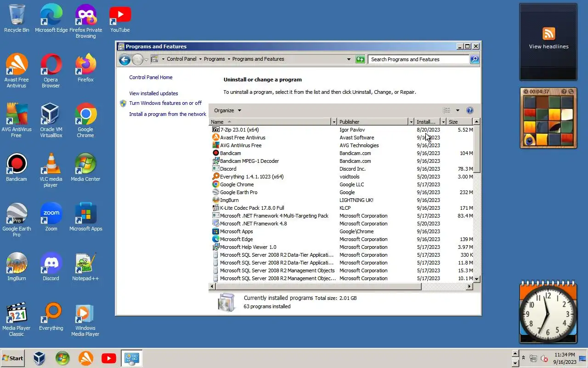Open Firefox Private Browsing desktop shortcut
Image resolution: width=588 pixels, height=368 pixels.
click(85, 21)
